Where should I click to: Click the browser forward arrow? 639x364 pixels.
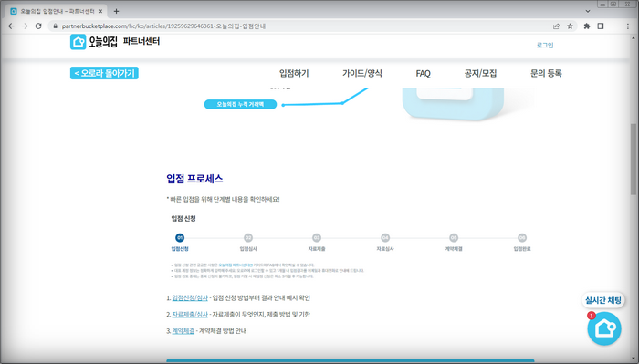(25, 26)
